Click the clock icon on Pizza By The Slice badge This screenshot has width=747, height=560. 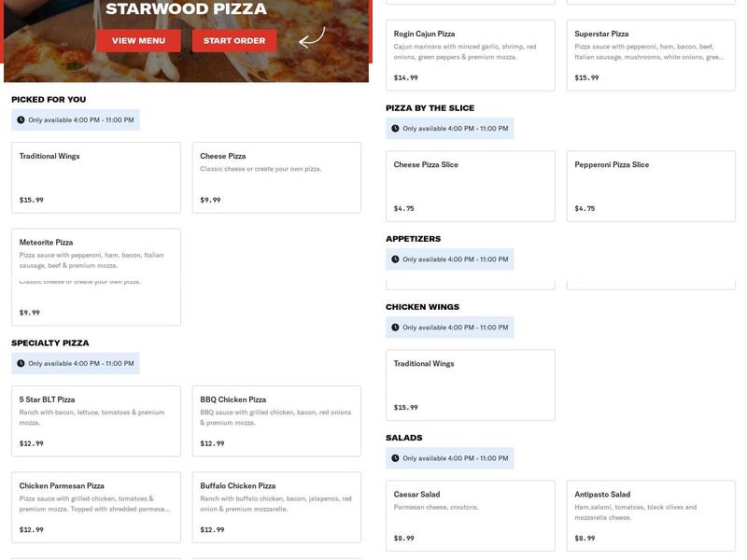(396, 128)
